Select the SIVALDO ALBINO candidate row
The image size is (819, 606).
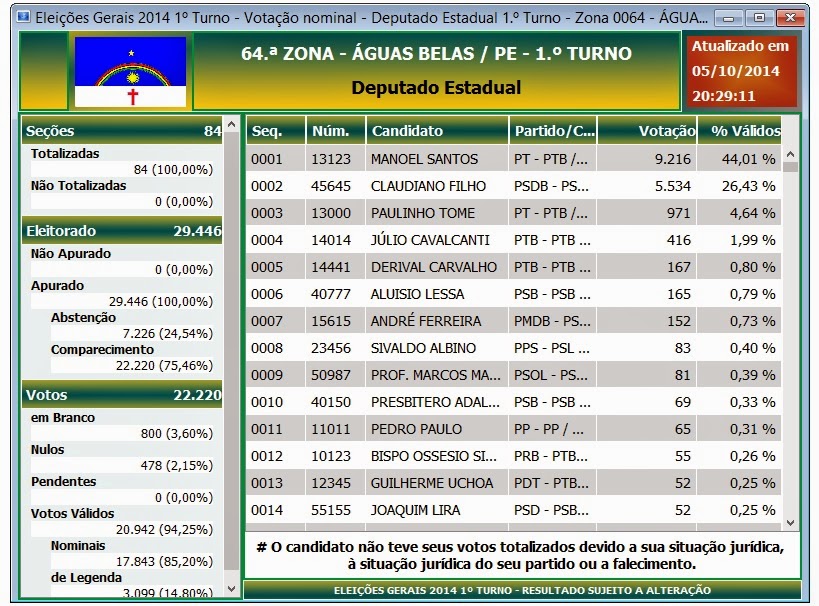pos(514,348)
